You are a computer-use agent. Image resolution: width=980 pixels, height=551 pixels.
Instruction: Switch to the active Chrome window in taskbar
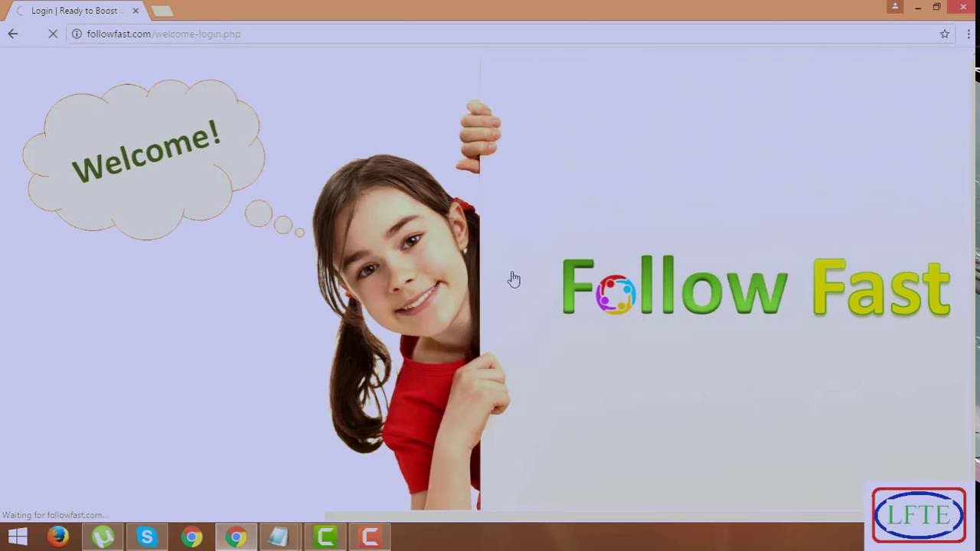tap(236, 536)
